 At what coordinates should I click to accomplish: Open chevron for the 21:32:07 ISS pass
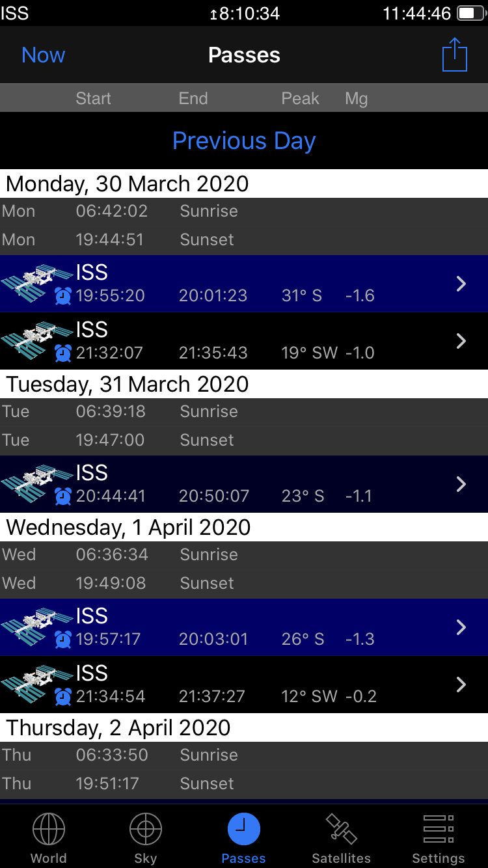tap(461, 341)
